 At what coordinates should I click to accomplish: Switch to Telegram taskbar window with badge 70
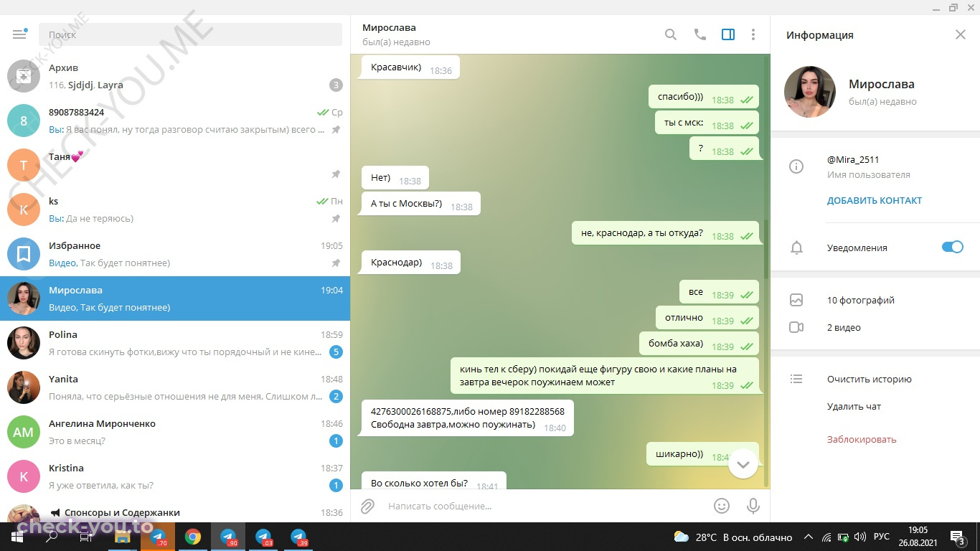(x=159, y=537)
